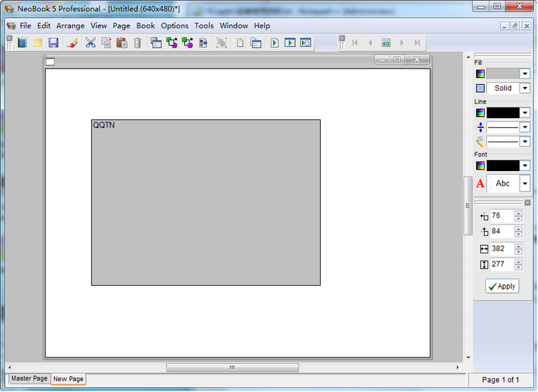Click the Fill color palette icon
This screenshot has width=538, height=392.
[x=480, y=74]
